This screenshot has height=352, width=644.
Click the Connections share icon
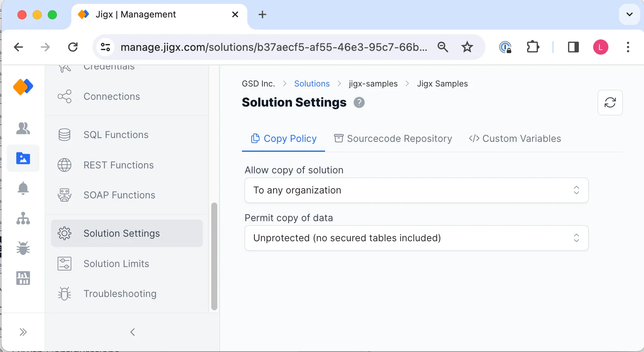[64, 96]
